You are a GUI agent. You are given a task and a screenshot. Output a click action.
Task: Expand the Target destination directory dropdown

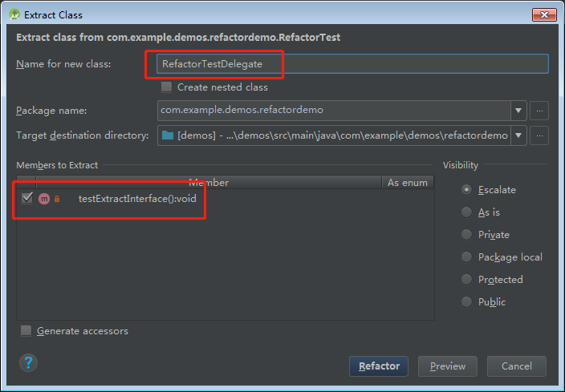coord(518,135)
